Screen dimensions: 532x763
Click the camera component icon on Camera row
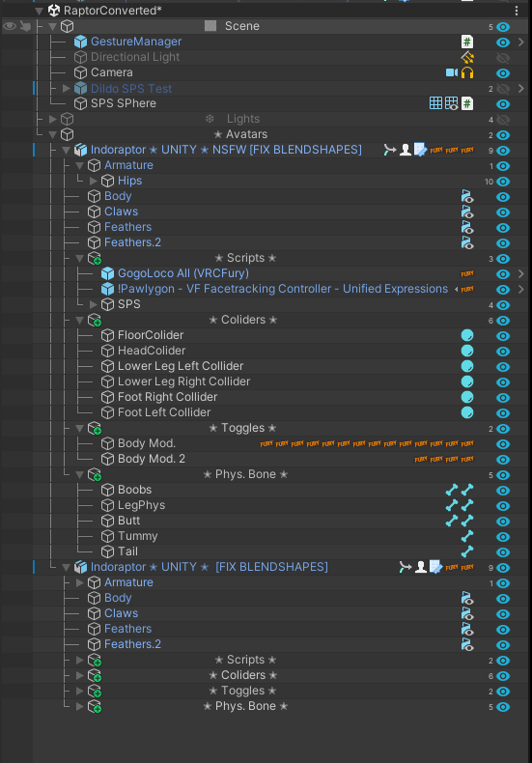(452, 72)
